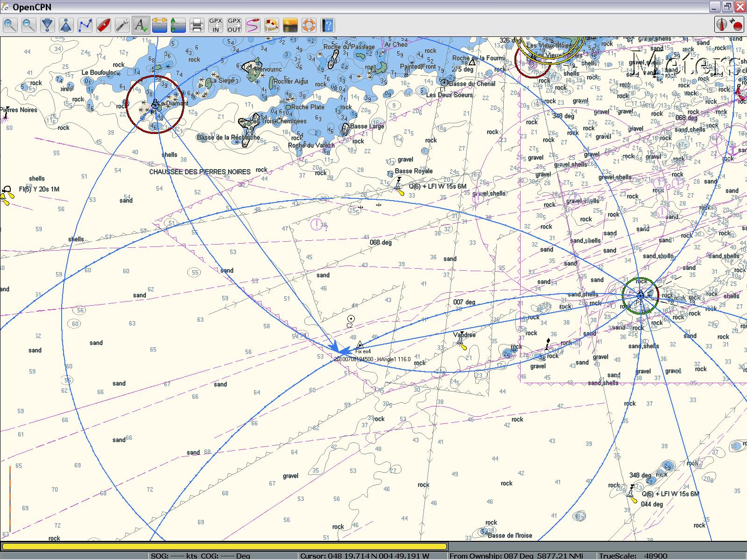
Task: Toggle tides display (vertical green arrow icon)
Action: pos(178,25)
